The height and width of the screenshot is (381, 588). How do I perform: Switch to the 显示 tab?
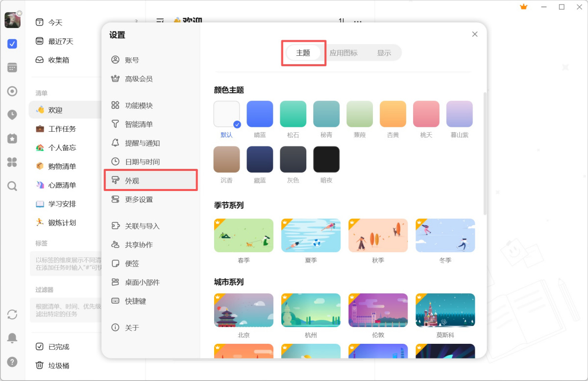click(x=385, y=52)
